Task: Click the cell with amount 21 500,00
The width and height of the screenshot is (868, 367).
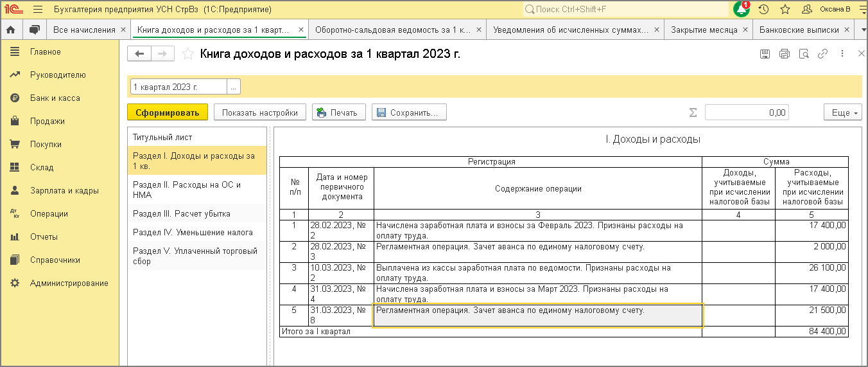Action: 812,316
